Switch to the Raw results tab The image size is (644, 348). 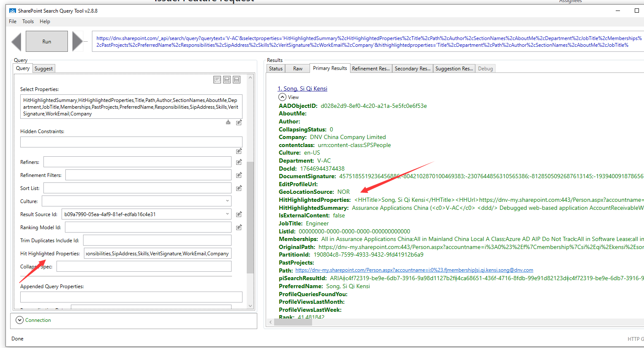pyautogui.click(x=297, y=68)
